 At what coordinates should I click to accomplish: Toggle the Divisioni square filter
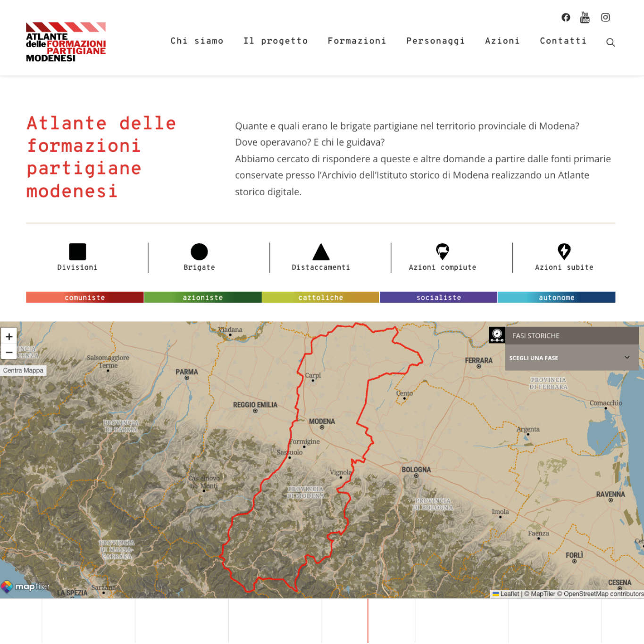tap(77, 252)
